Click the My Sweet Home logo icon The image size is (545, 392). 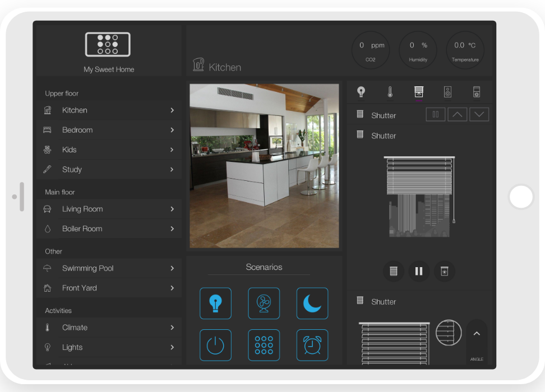[108, 44]
